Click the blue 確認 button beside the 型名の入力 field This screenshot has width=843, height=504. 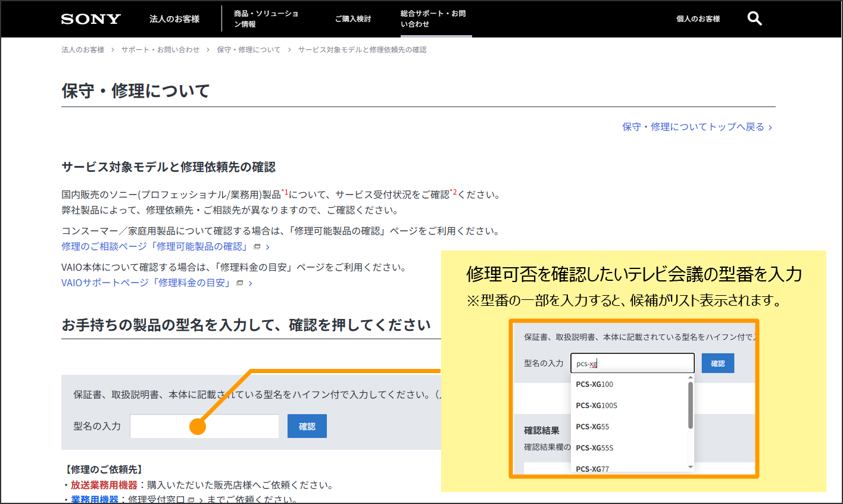tap(307, 426)
